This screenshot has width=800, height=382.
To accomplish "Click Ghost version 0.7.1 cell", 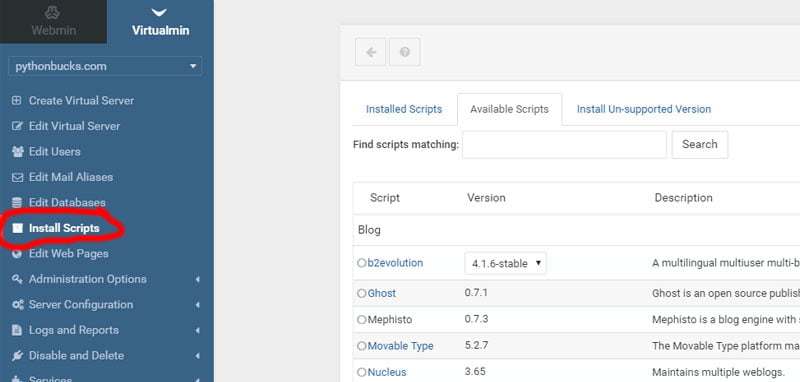I will pyautogui.click(x=477, y=293).
